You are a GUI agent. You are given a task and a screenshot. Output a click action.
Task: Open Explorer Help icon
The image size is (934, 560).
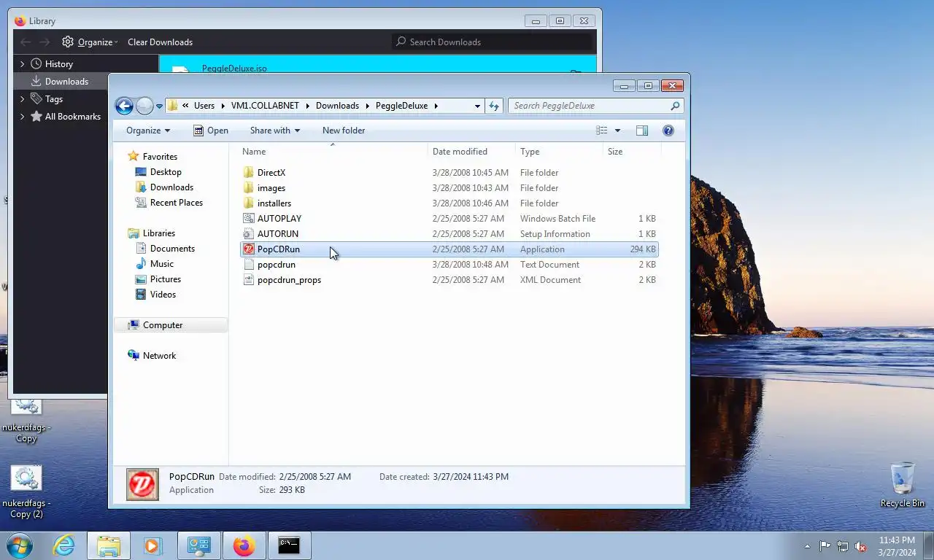tap(668, 131)
